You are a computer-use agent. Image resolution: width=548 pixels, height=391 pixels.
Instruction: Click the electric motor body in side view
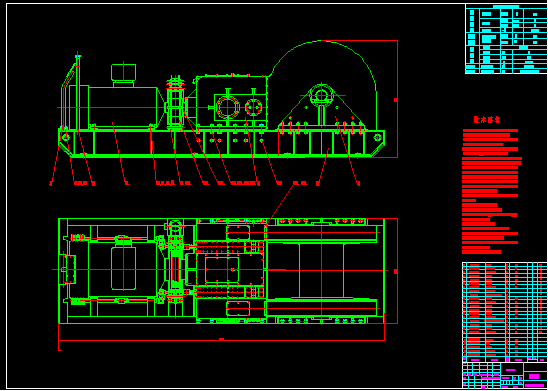[x=122, y=107]
